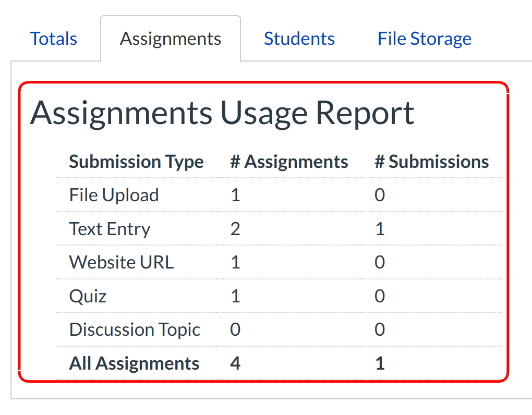The height and width of the screenshot is (415, 532).
Task: Click the Text Entry submissions count
Action: (x=380, y=229)
